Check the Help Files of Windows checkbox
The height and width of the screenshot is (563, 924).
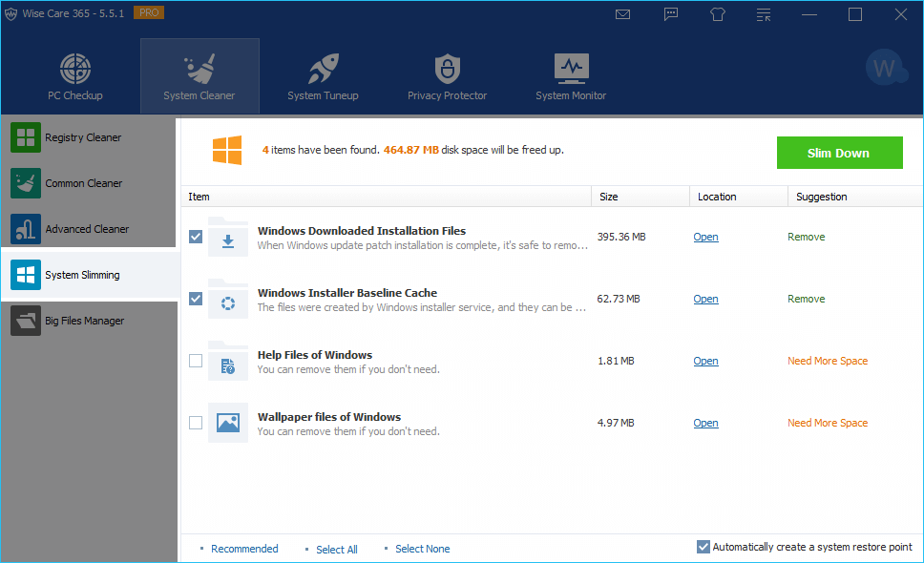196,361
